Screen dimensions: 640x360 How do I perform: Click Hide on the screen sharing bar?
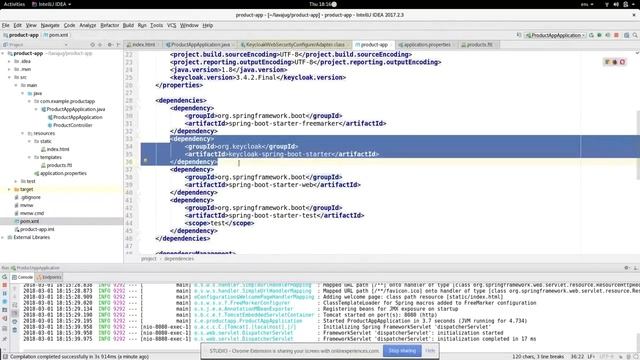point(430,351)
